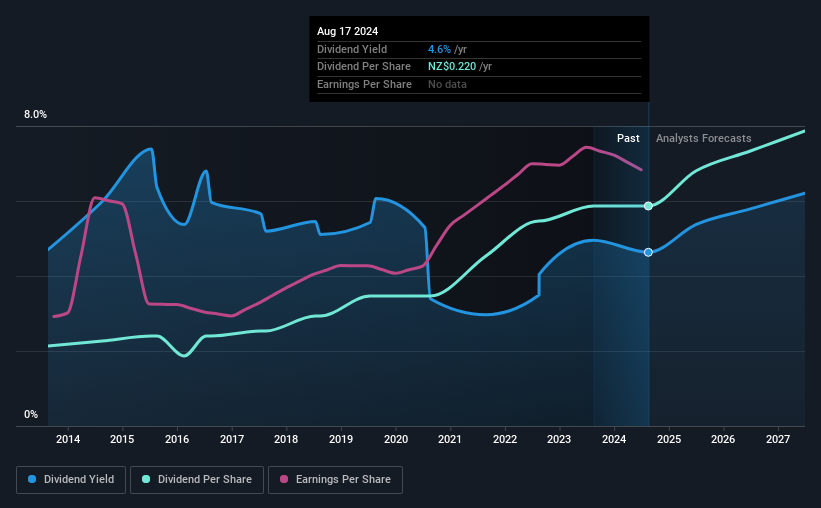The width and height of the screenshot is (821, 508).
Task: Click the 8.0% y-axis label
Action: coord(35,115)
